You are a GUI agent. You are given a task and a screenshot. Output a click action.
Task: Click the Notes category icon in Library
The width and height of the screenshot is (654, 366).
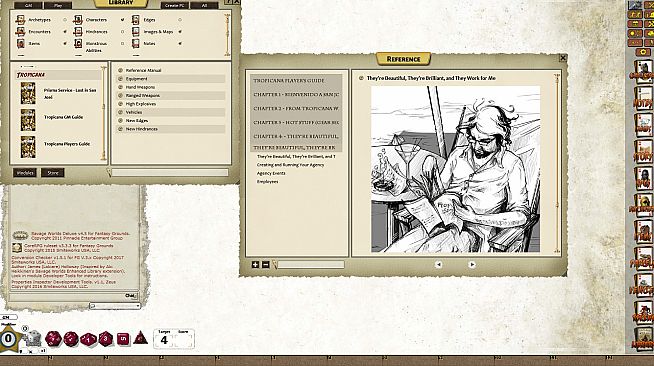[136, 43]
